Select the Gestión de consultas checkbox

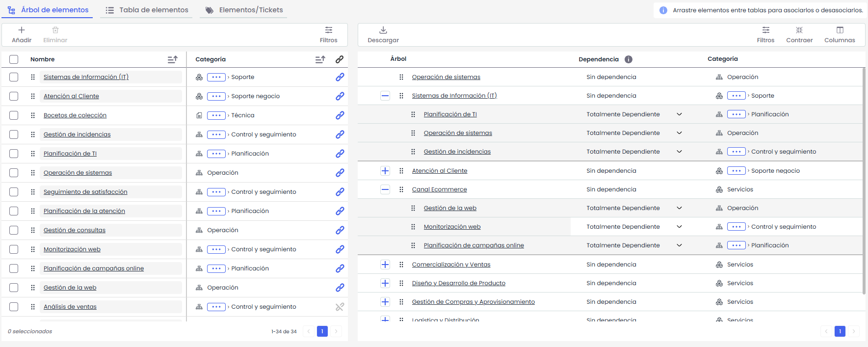(x=14, y=230)
